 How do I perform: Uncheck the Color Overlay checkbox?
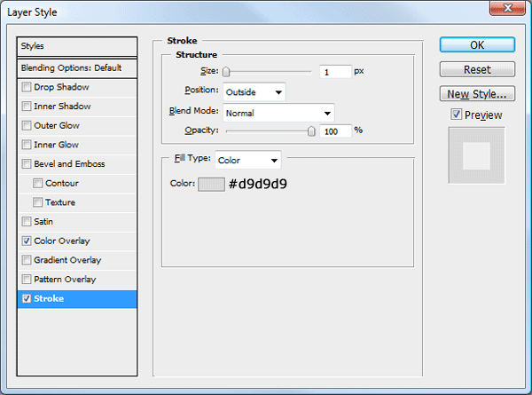coord(27,241)
